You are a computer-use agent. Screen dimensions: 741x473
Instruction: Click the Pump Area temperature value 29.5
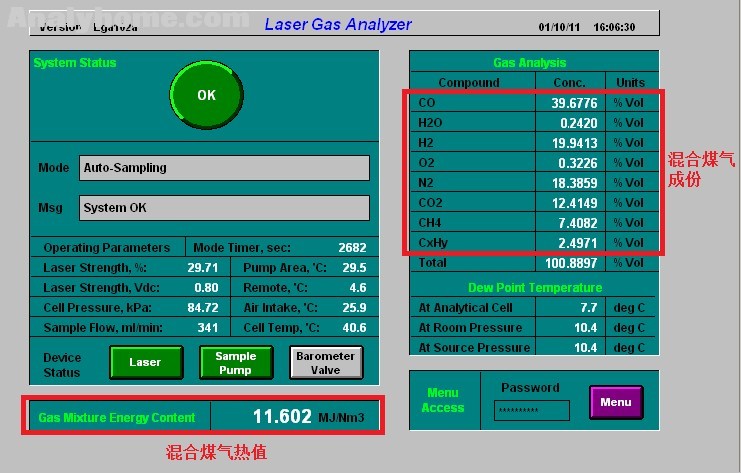(x=354, y=268)
